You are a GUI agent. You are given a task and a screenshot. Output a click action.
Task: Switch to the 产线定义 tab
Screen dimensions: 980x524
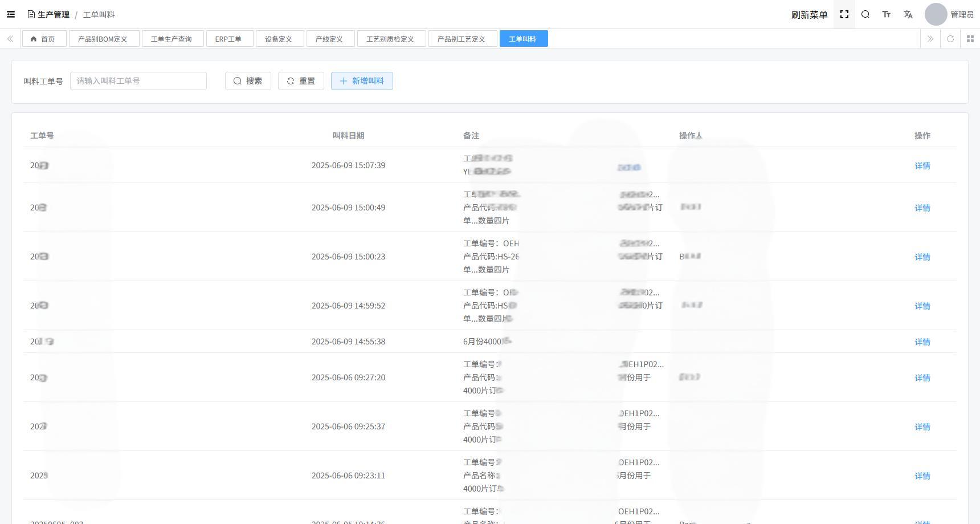point(329,39)
